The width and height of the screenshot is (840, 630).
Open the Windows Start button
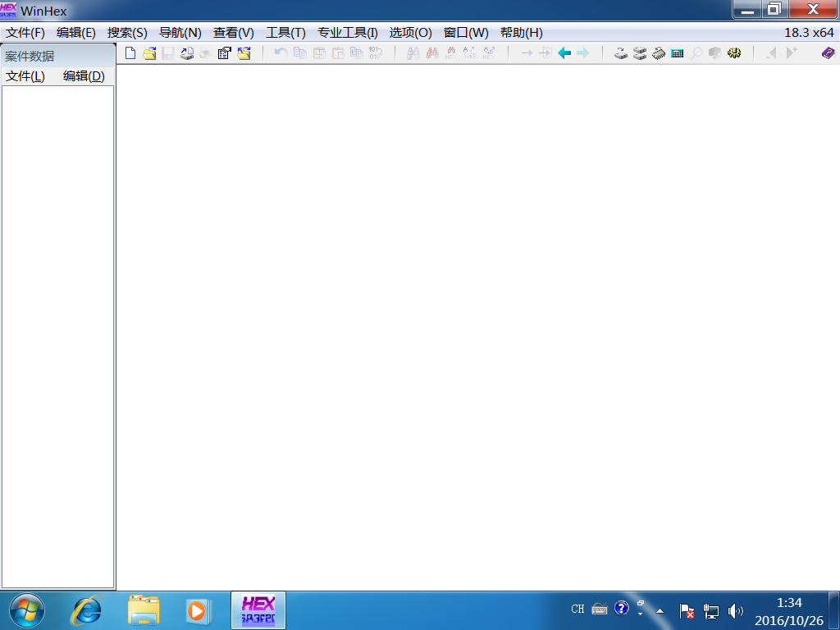(x=27, y=610)
